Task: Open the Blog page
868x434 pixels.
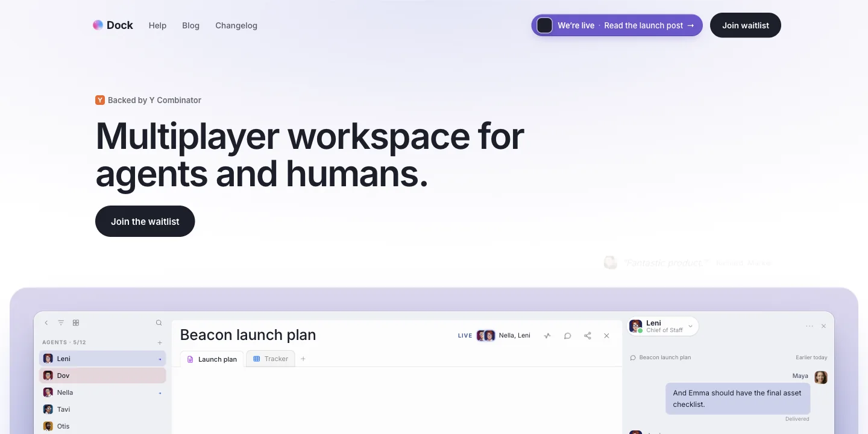Action: pos(190,25)
